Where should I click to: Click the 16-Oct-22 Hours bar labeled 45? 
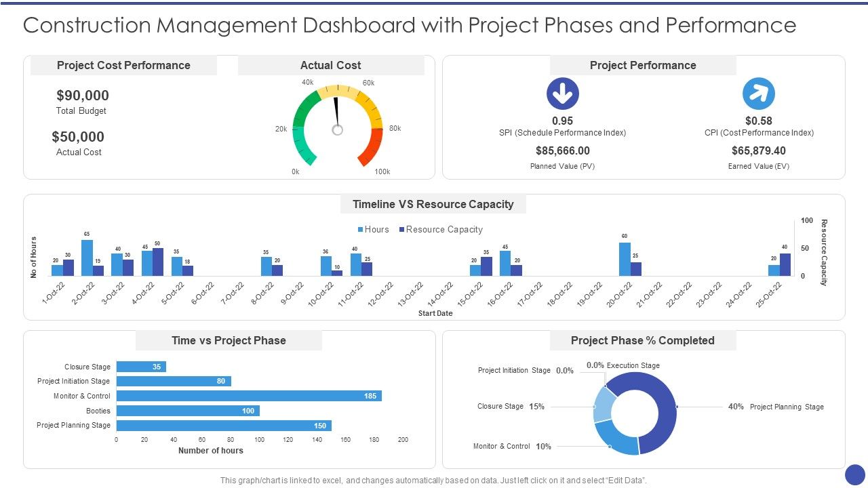point(505,263)
